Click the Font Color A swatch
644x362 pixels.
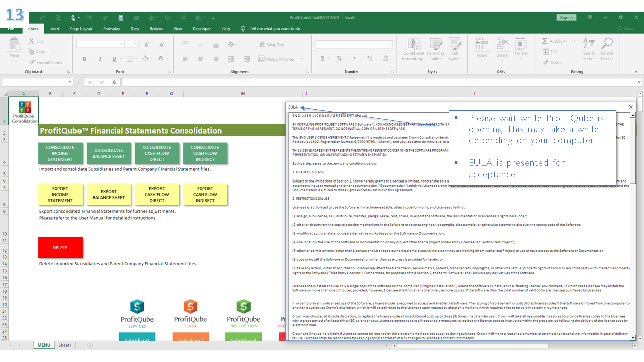click(160, 59)
